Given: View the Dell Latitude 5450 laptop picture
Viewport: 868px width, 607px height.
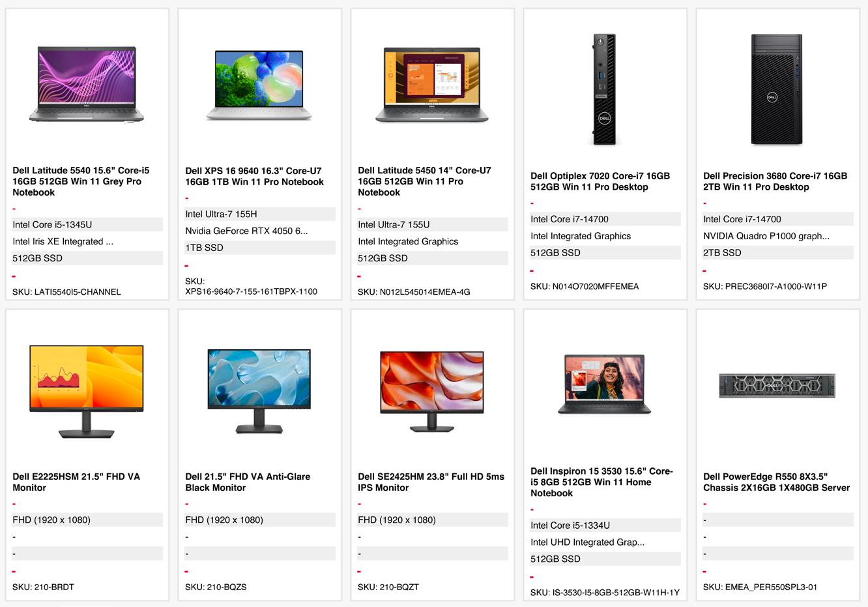Looking at the screenshot, I should pos(432,84).
